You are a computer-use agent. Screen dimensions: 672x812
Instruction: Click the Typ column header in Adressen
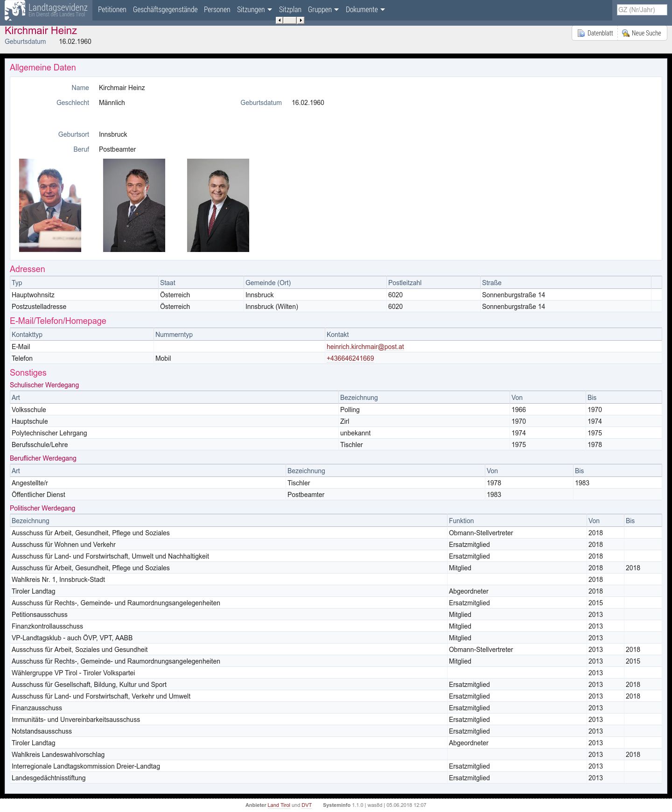84,283
